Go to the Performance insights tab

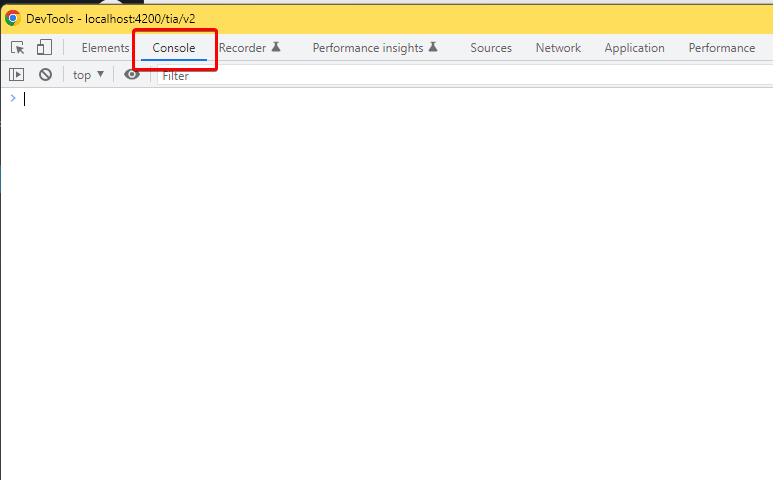pyautogui.click(x=368, y=48)
